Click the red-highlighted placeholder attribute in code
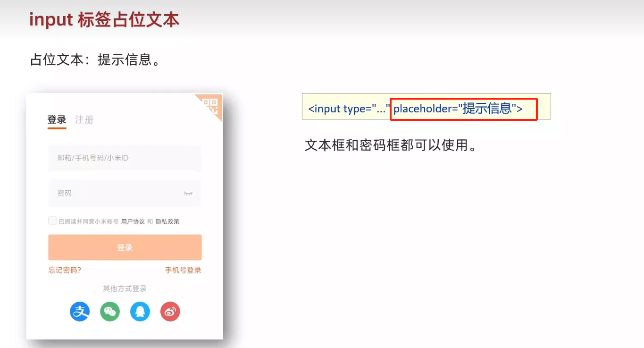Viewport: 644px width, 348px height. click(x=463, y=109)
